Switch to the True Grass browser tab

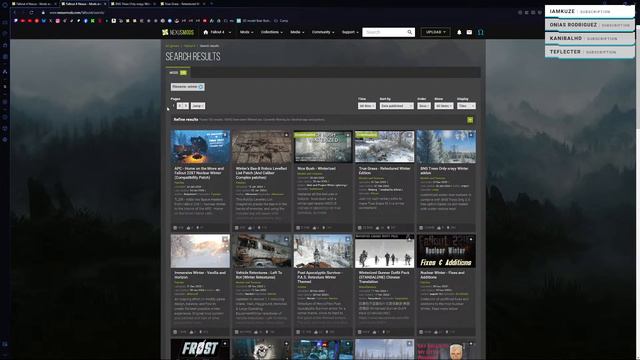click(x=182, y=4)
